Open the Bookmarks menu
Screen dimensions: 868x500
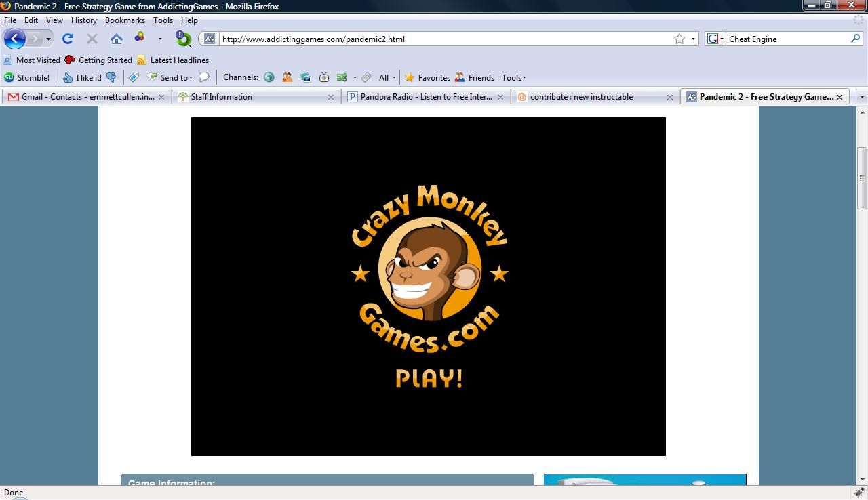tap(125, 20)
